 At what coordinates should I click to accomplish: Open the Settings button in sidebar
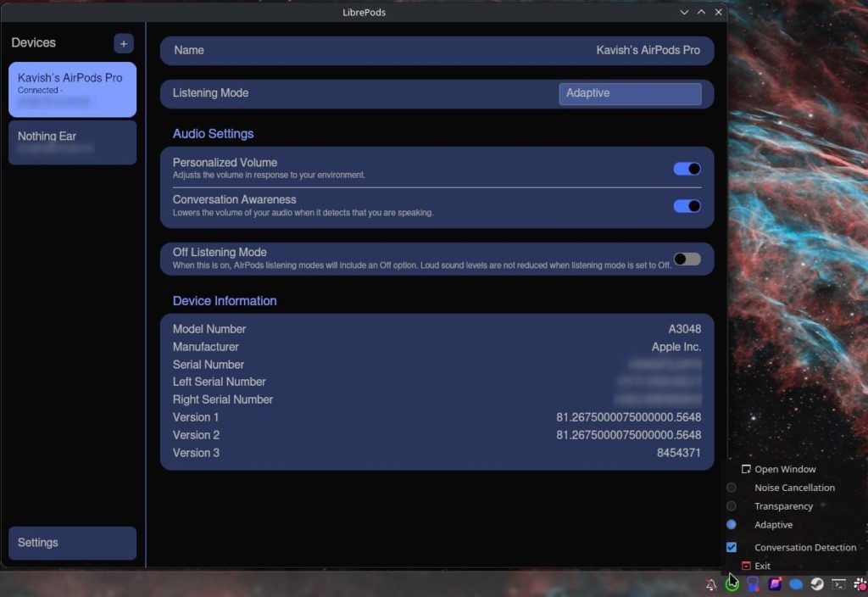click(x=72, y=543)
